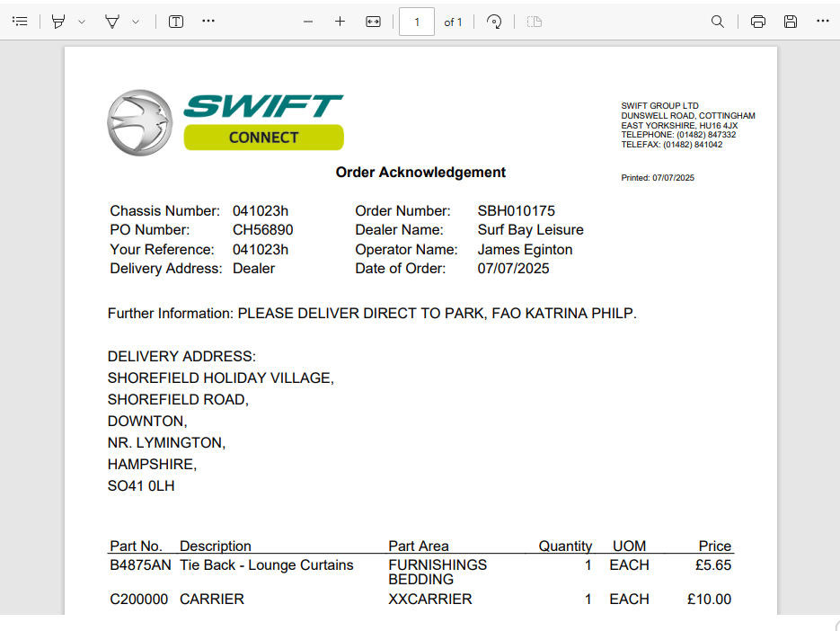
Task: Click part number C200000
Action: click(138, 600)
